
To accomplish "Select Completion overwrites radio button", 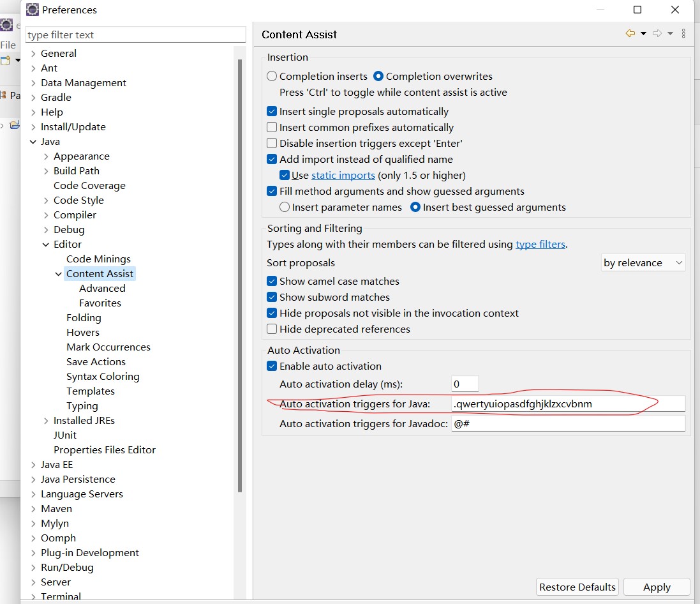I will coord(378,76).
